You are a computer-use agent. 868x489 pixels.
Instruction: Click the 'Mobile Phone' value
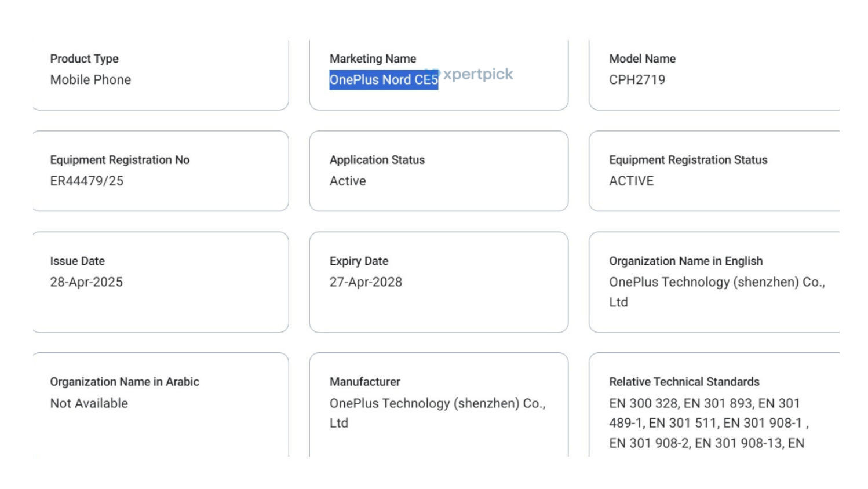point(90,80)
